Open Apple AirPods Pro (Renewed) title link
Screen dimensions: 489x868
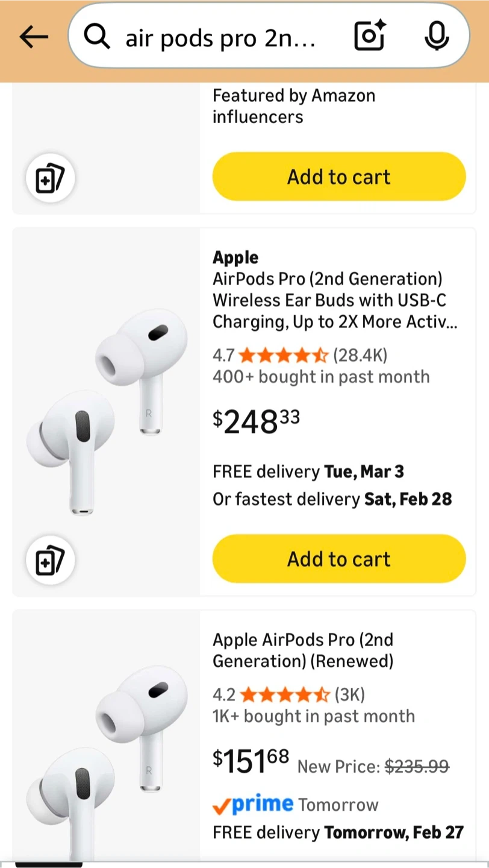point(303,650)
